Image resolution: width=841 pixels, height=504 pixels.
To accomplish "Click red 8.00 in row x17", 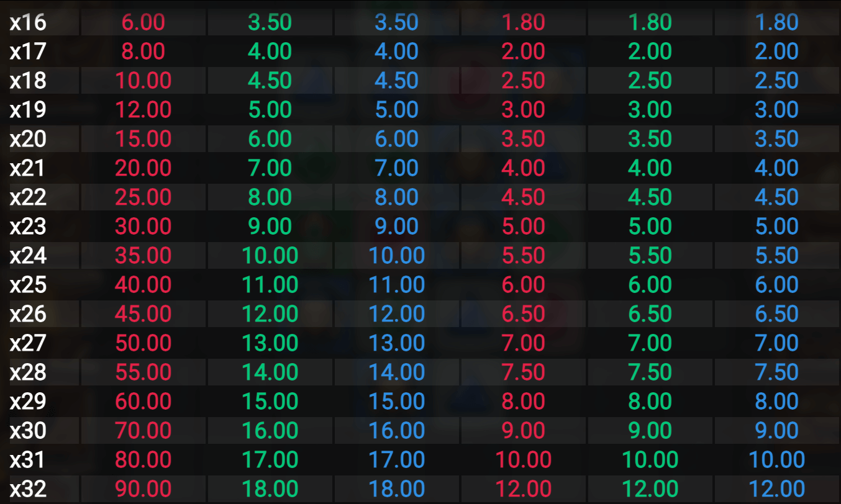I will tap(143, 52).
